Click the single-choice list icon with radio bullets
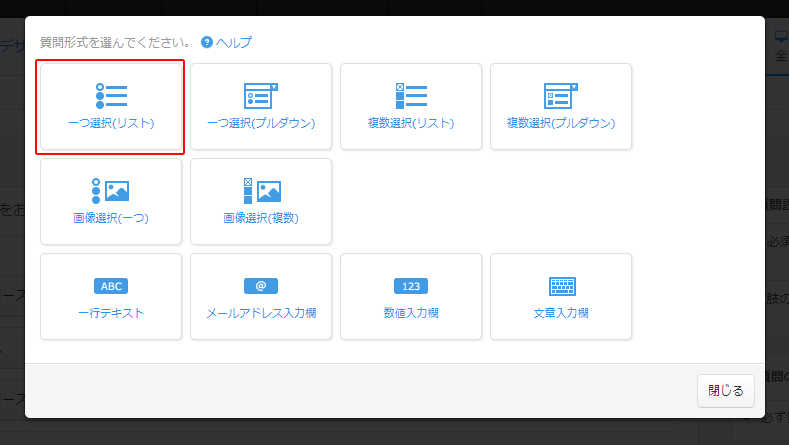Viewport: 789px width, 445px height. (x=111, y=96)
